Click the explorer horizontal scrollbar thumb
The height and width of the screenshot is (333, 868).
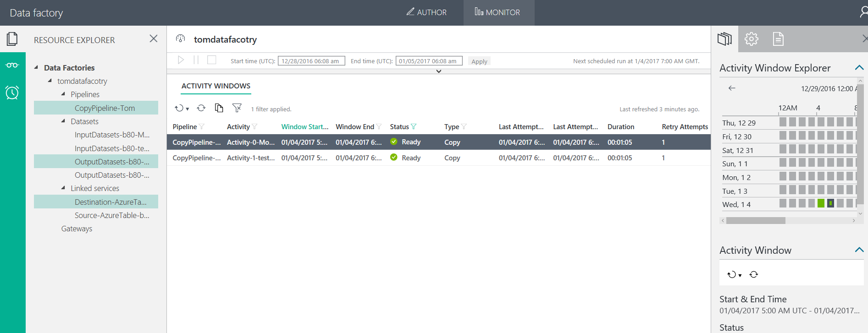pyautogui.click(x=756, y=221)
